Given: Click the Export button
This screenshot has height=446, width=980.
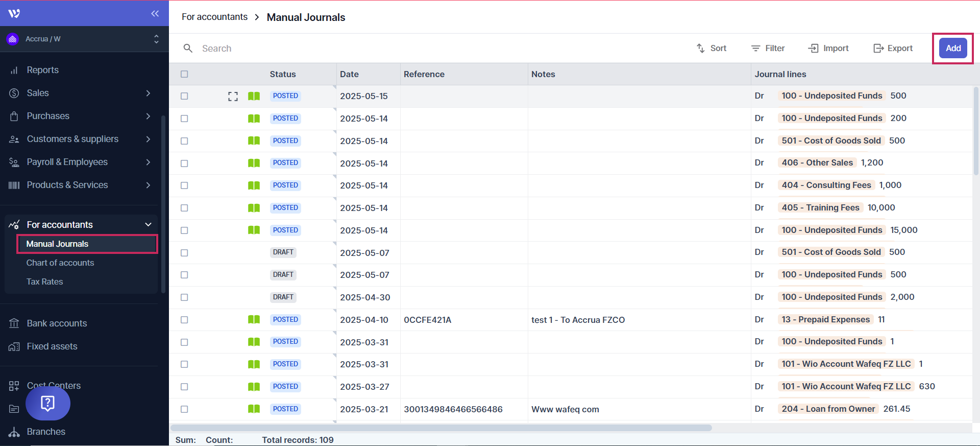Looking at the screenshot, I should pyautogui.click(x=893, y=48).
